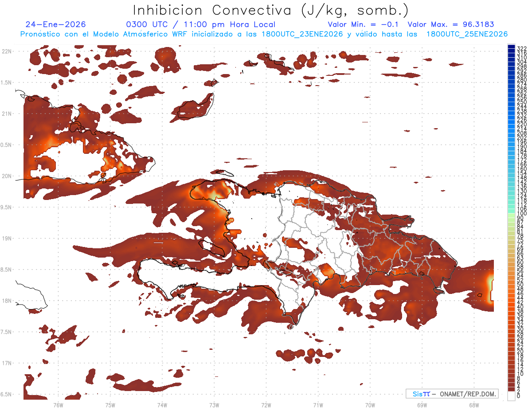The width and height of the screenshot is (532, 411).
Task: Click the "73W" longitude label
Action: 214,405
